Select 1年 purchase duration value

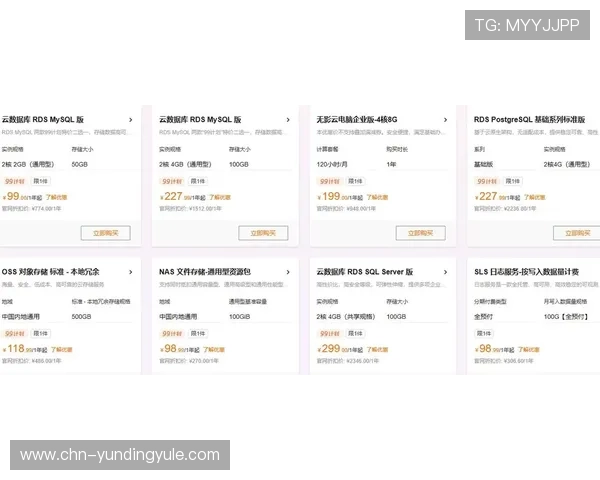tap(391, 165)
